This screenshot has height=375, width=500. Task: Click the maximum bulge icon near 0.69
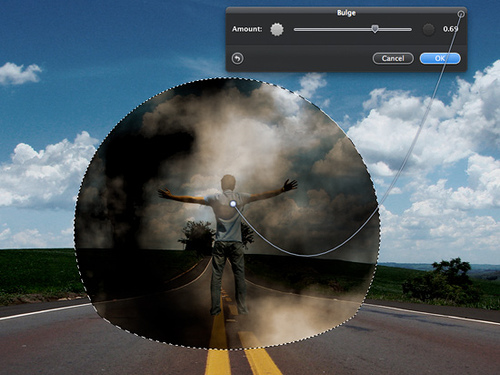click(x=428, y=29)
